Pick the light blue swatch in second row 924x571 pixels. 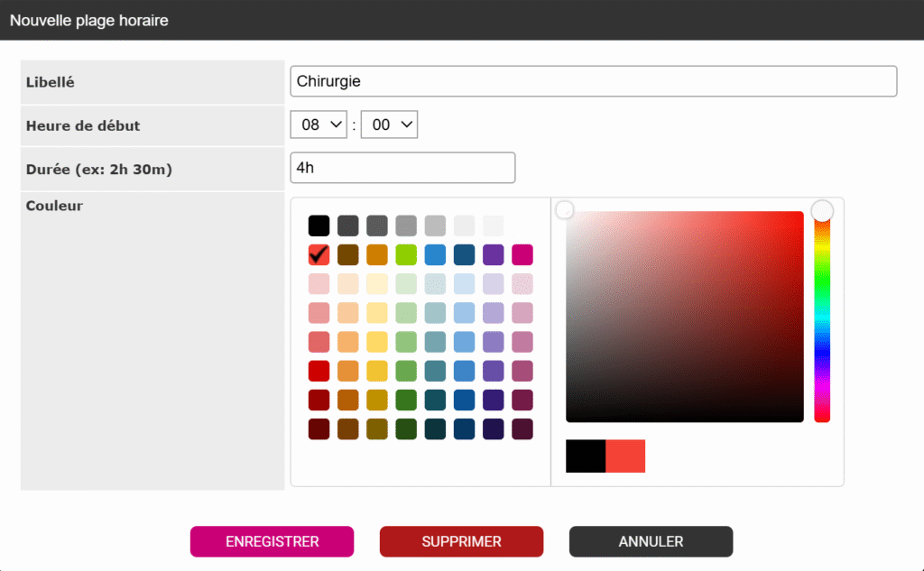(435, 255)
